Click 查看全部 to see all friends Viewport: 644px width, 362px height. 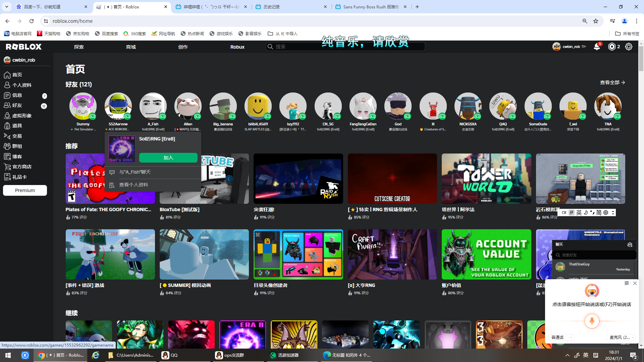click(612, 82)
